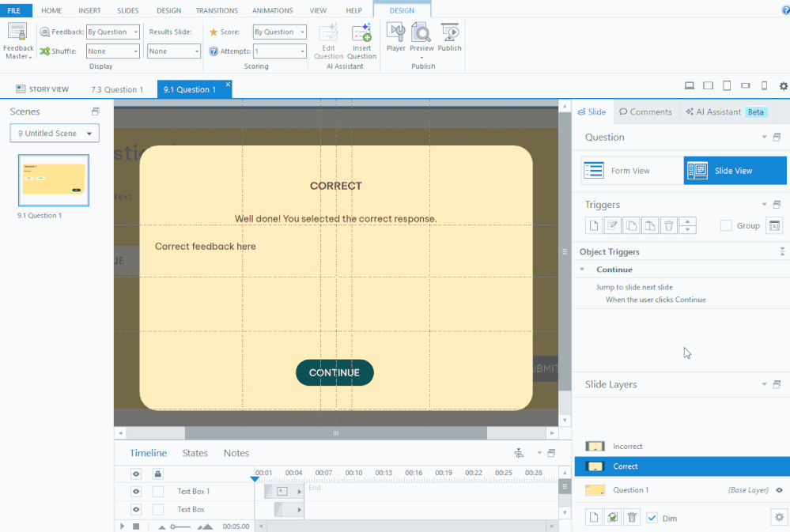Enable the Group checkbox in Triggers

click(x=726, y=226)
